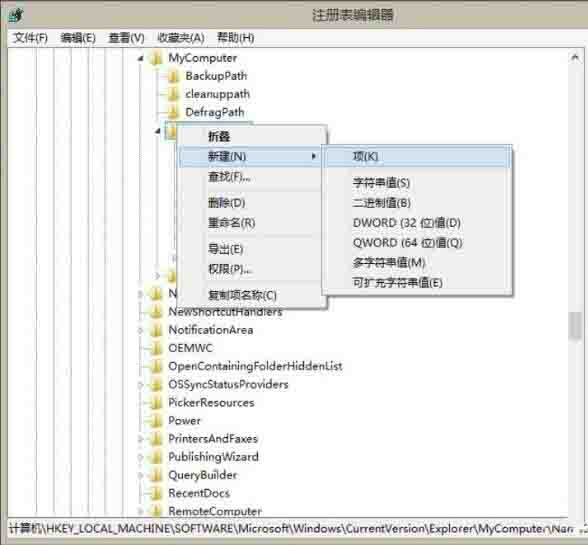The width and height of the screenshot is (588, 545).
Task: Select the Power key
Action: pos(184,420)
